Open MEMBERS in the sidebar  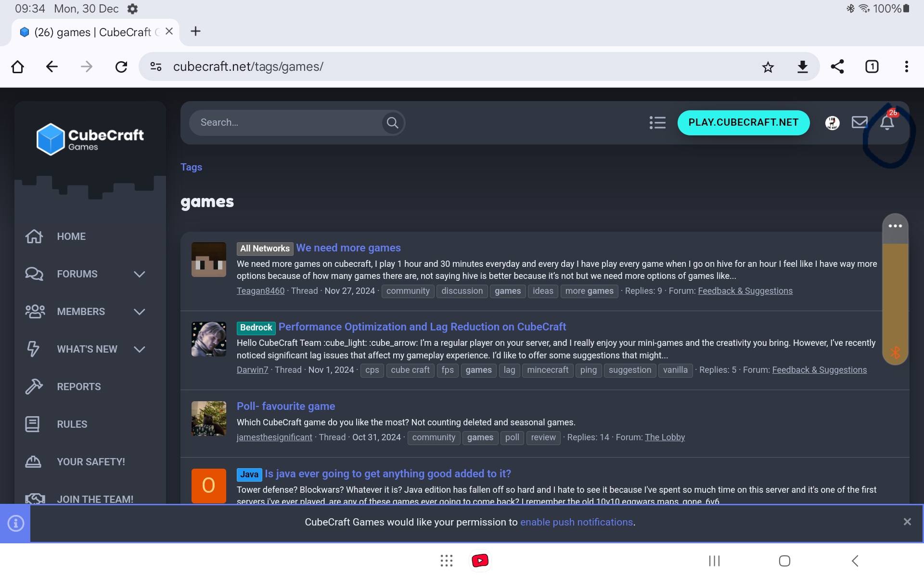coord(80,312)
